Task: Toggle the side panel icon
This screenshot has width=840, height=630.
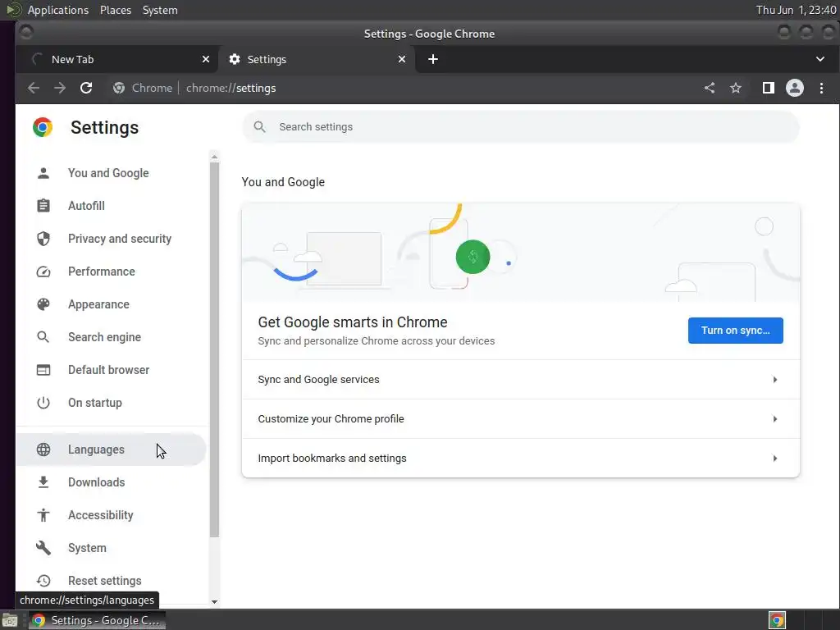Action: click(768, 88)
